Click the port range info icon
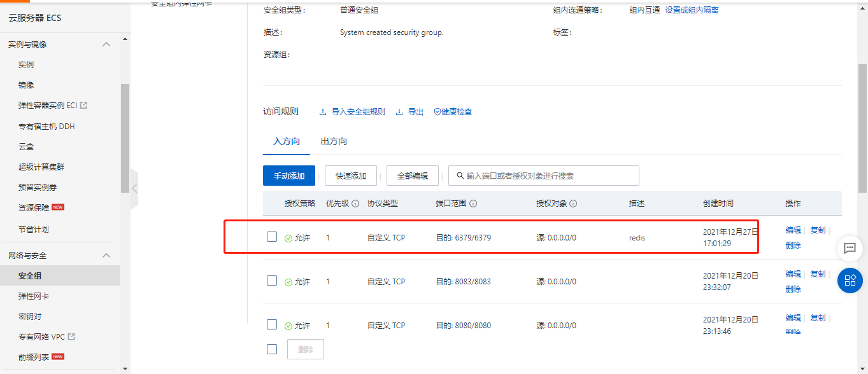This screenshot has width=868, height=374. point(473,204)
